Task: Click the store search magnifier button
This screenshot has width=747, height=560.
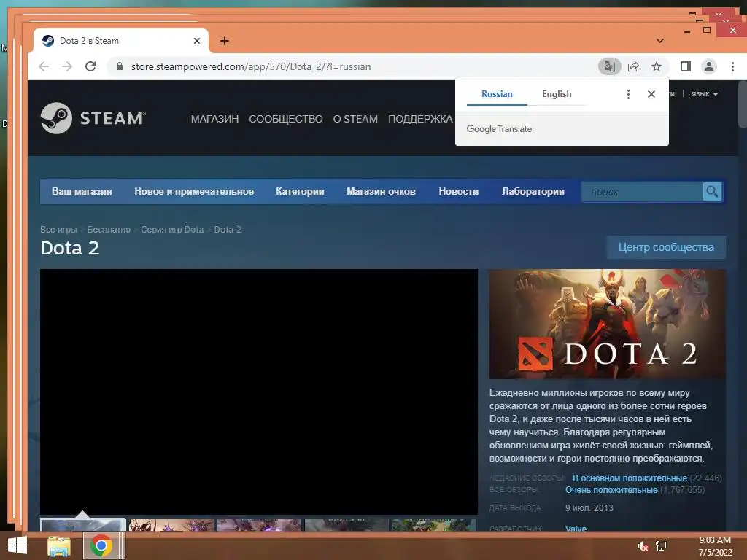Action: (x=712, y=192)
